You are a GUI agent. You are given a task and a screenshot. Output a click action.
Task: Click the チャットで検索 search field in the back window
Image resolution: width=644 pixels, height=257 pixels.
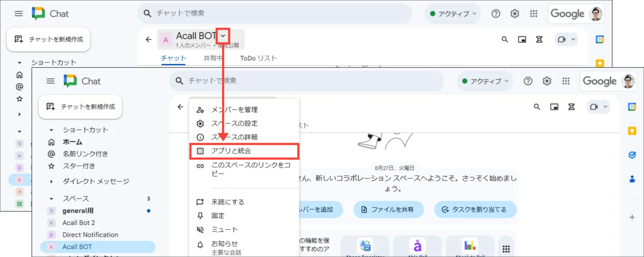pyautogui.click(x=274, y=13)
